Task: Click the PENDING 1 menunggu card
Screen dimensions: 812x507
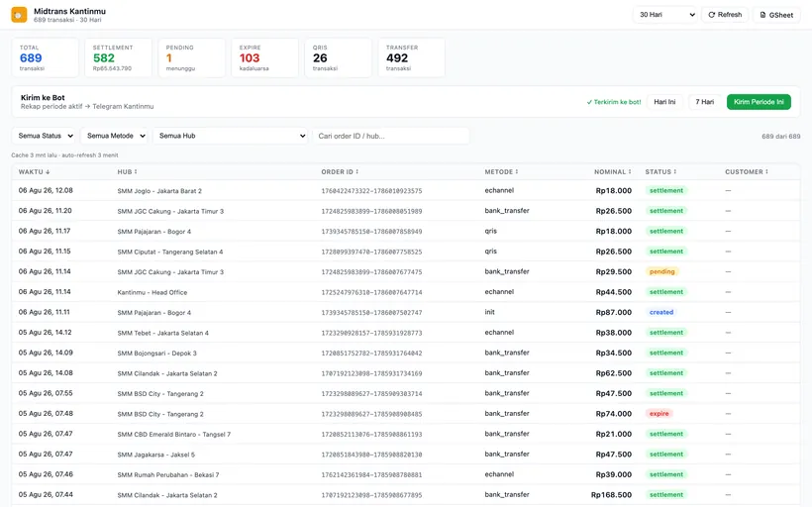Action: tap(191, 57)
